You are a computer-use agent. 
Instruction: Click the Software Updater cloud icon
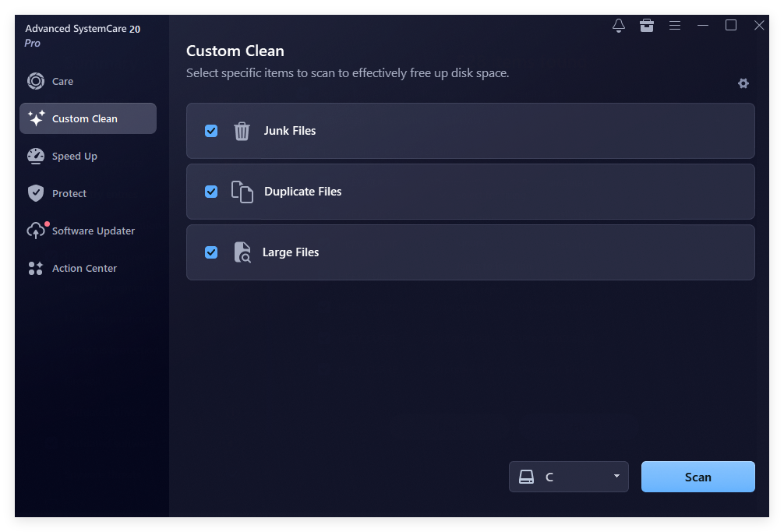click(36, 231)
